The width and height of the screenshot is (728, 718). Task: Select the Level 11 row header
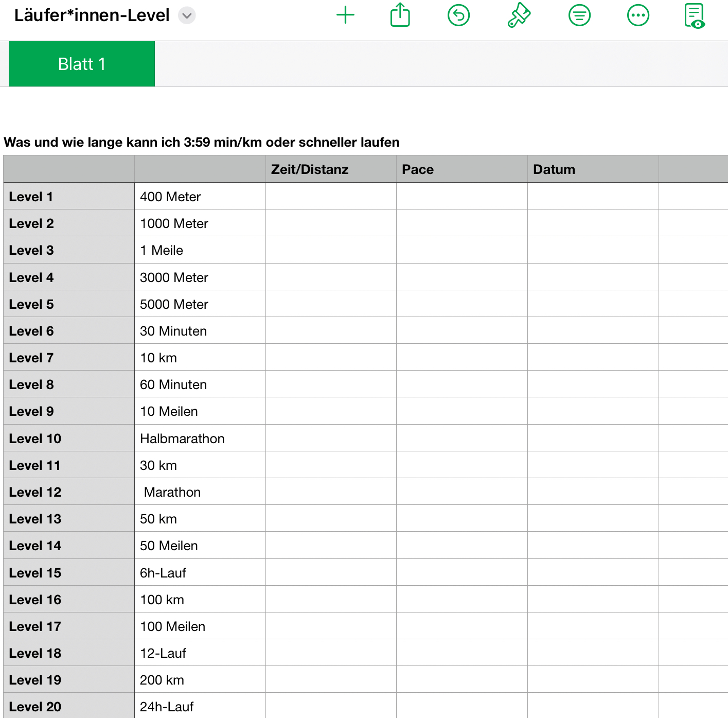[x=69, y=465]
